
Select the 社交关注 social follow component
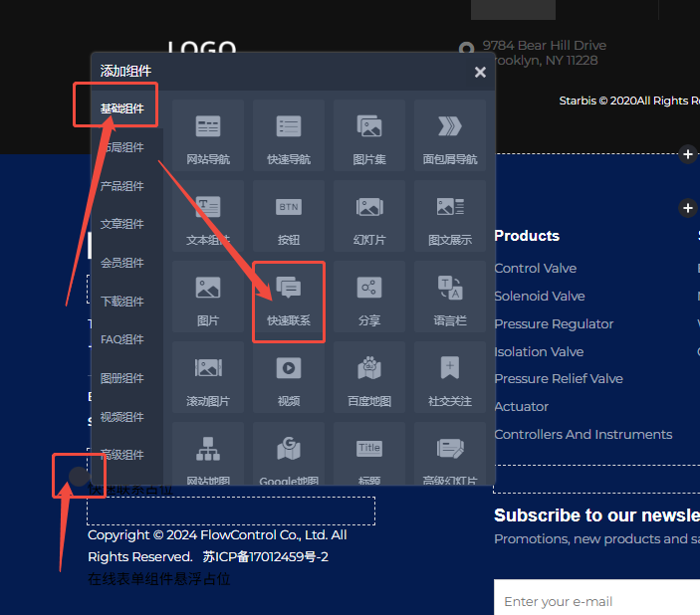450,378
